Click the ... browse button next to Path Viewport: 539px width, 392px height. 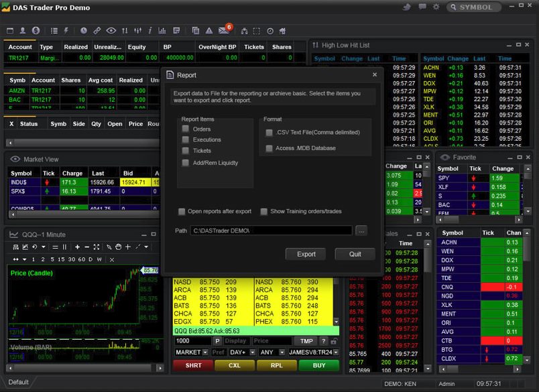tap(361, 231)
